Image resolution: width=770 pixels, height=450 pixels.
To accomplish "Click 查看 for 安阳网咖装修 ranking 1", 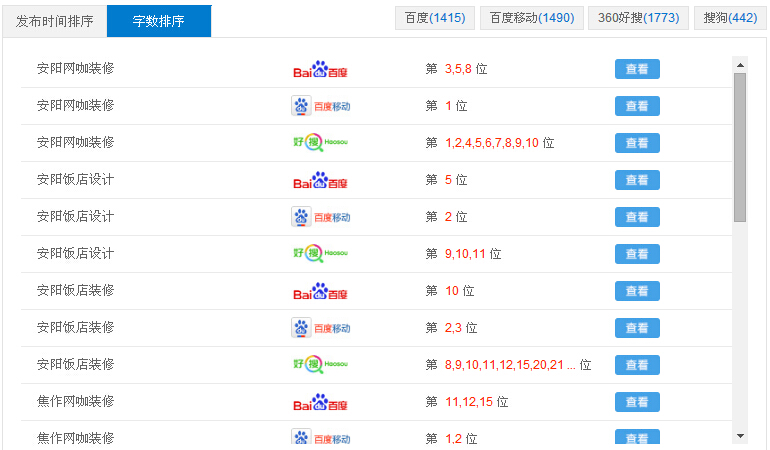I will coord(637,106).
